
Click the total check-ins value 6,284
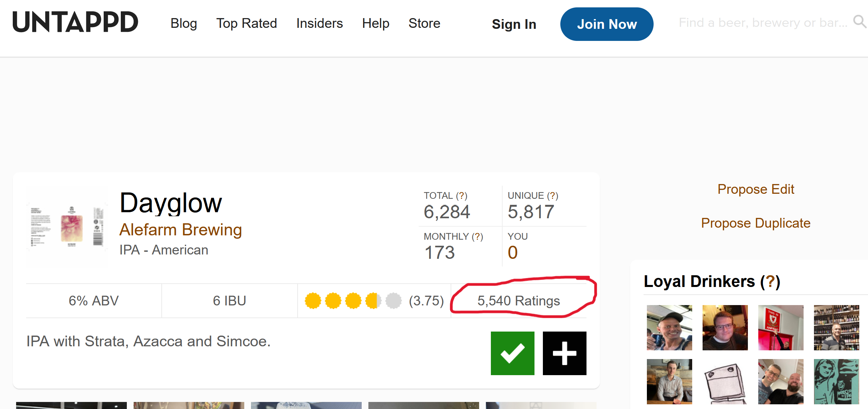pos(447,212)
